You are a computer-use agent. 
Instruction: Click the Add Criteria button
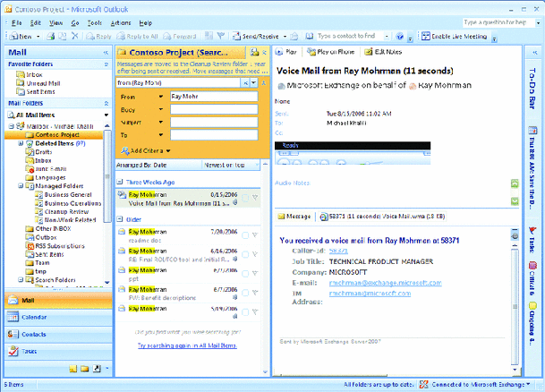pyautogui.click(x=145, y=151)
